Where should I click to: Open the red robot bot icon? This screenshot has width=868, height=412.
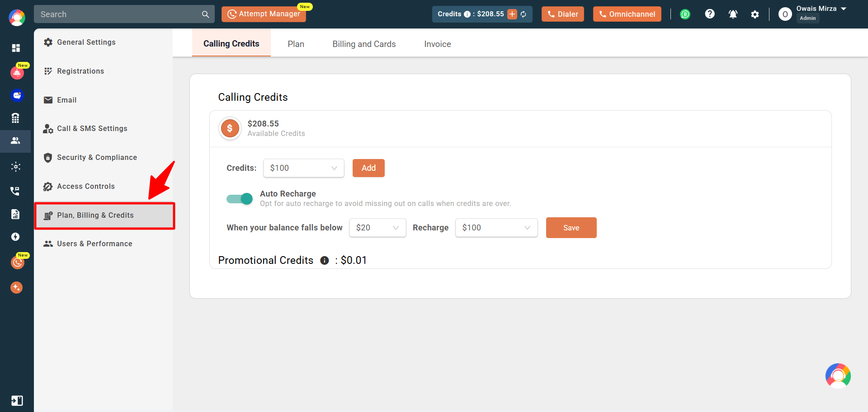pos(17,73)
